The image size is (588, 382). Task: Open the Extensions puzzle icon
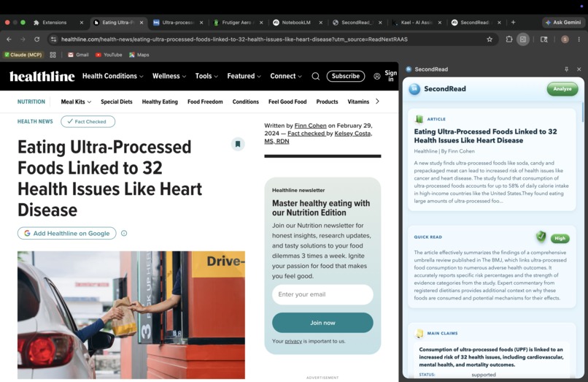(x=509, y=39)
